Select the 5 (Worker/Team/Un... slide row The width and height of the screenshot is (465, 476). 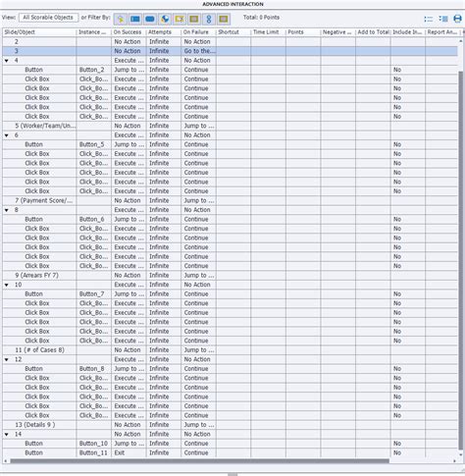click(x=230, y=126)
